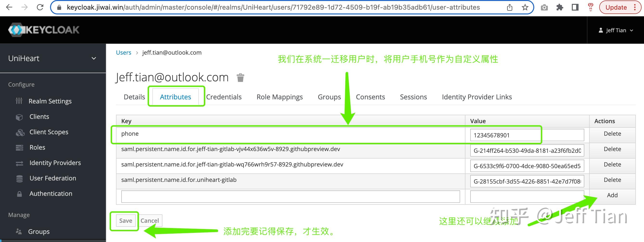Screen dimensions: 644x242
Task: Open Groups under Manage
Action: pyautogui.click(x=39, y=231)
